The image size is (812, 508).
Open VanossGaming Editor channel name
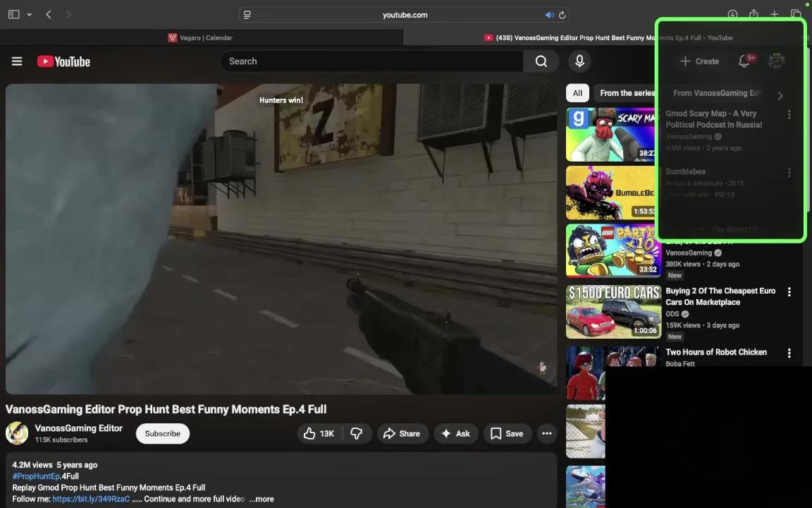coord(79,428)
